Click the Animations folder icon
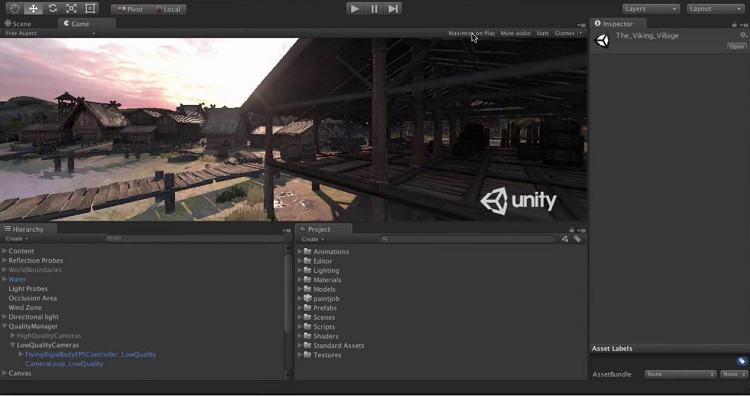This screenshot has height=396, width=750. click(x=308, y=251)
